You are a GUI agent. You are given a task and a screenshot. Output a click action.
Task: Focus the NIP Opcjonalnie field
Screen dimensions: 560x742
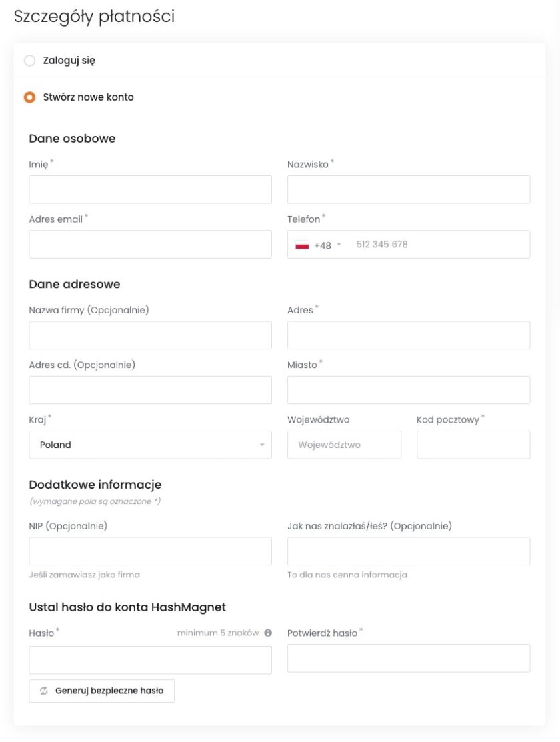(x=150, y=551)
